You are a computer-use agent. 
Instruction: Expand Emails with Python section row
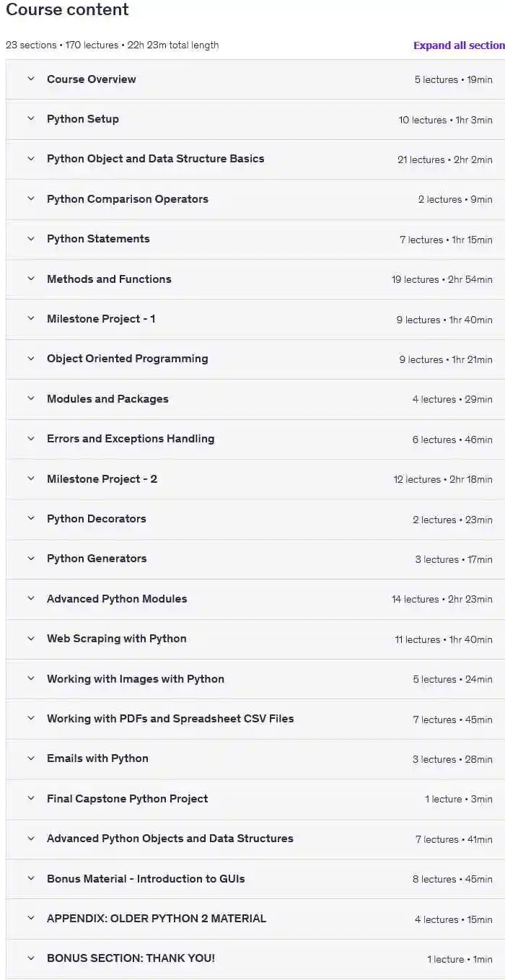tap(97, 758)
